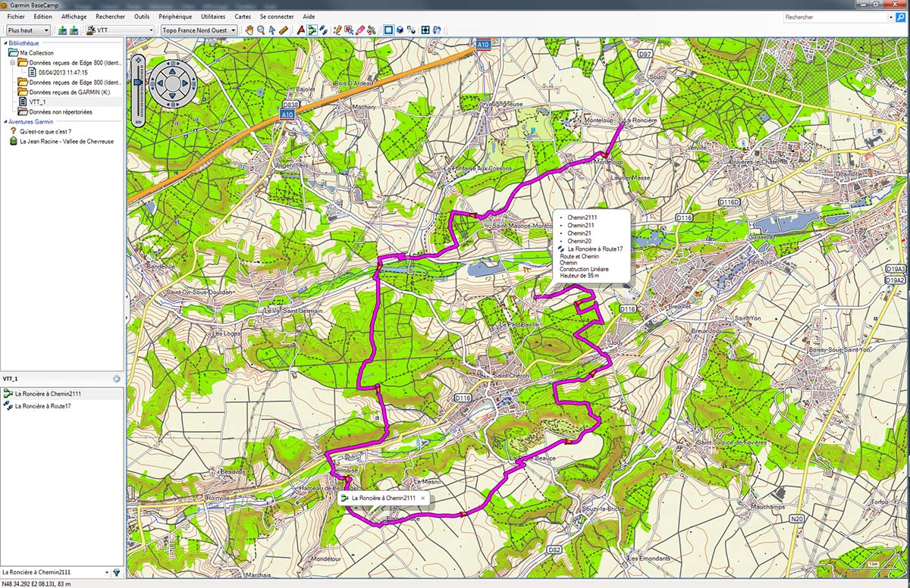
Task: Open the Se connecter menu
Action: (x=276, y=16)
